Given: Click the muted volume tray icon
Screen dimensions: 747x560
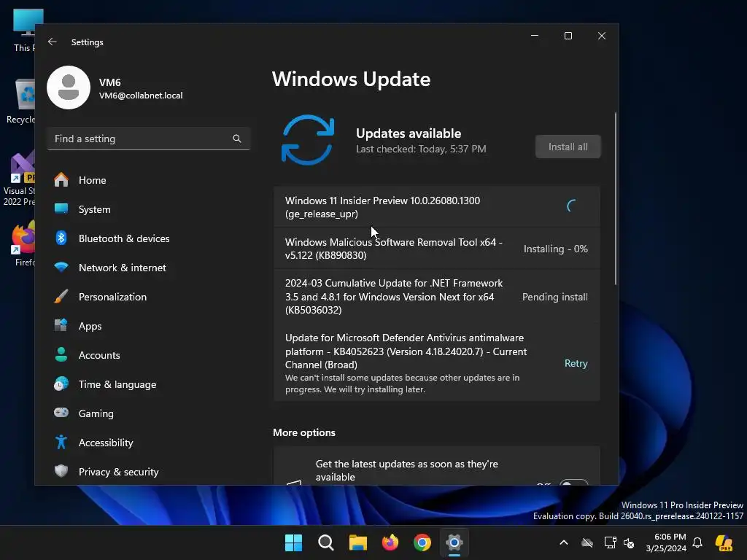Looking at the screenshot, I should [x=629, y=542].
